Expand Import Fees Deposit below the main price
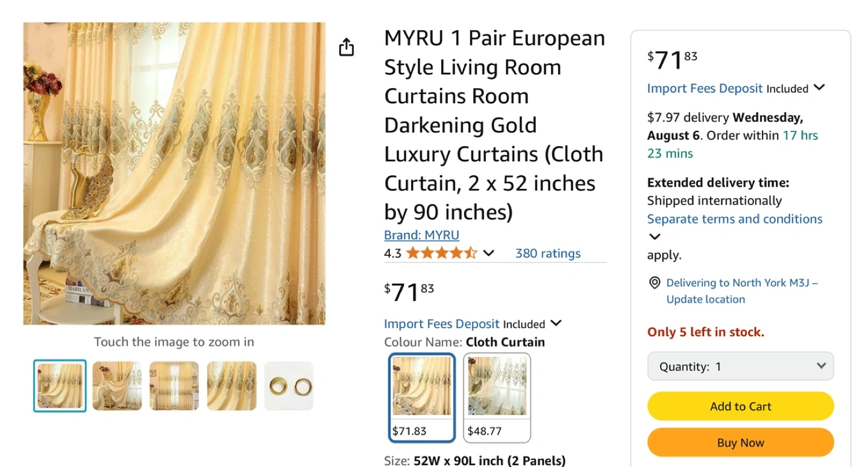 point(556,323)
